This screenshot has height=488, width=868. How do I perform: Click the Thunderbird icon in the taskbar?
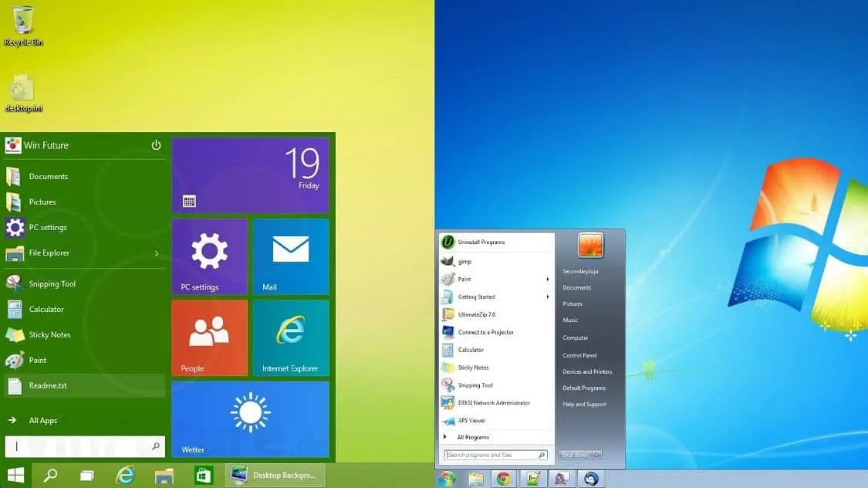pyautogui.click(x=592, y=479)
